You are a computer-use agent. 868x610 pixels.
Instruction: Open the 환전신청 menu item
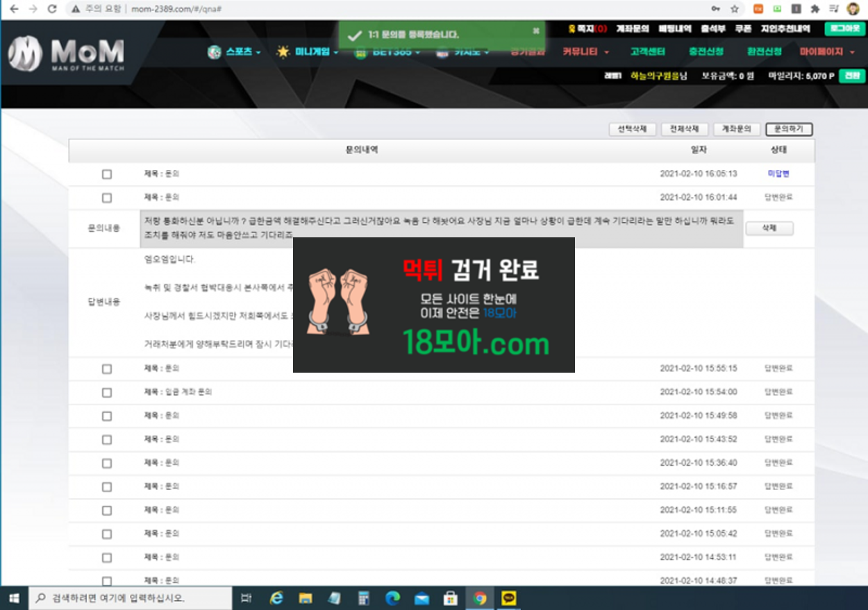point(764,52)
